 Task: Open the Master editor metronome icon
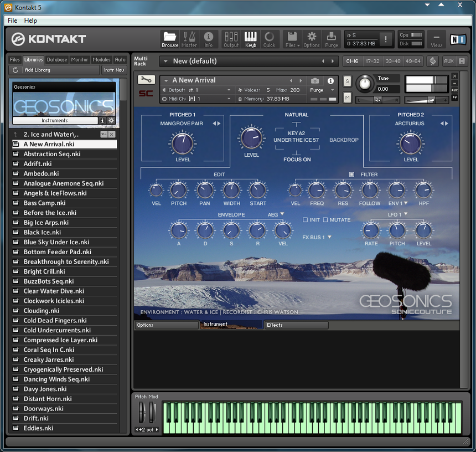tap(189, 39)
